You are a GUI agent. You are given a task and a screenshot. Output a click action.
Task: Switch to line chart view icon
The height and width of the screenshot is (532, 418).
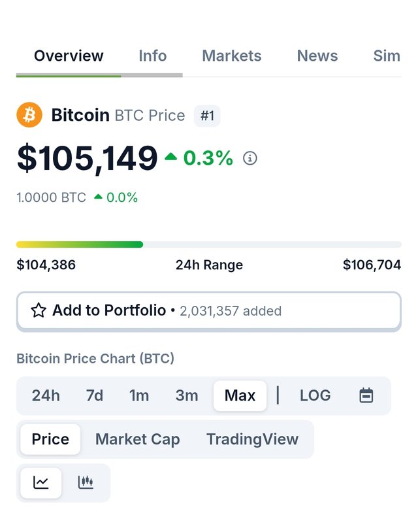(x=41, y=482)
